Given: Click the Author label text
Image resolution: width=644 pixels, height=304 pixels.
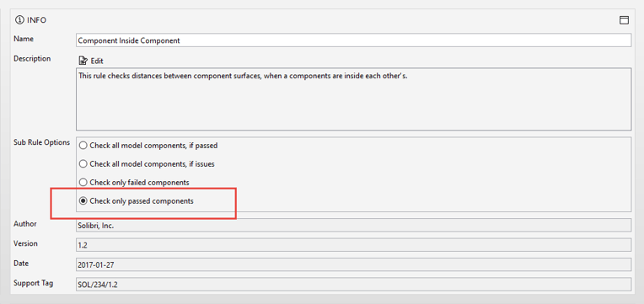Looking at the screenshot, I should (x=25, y=224).
